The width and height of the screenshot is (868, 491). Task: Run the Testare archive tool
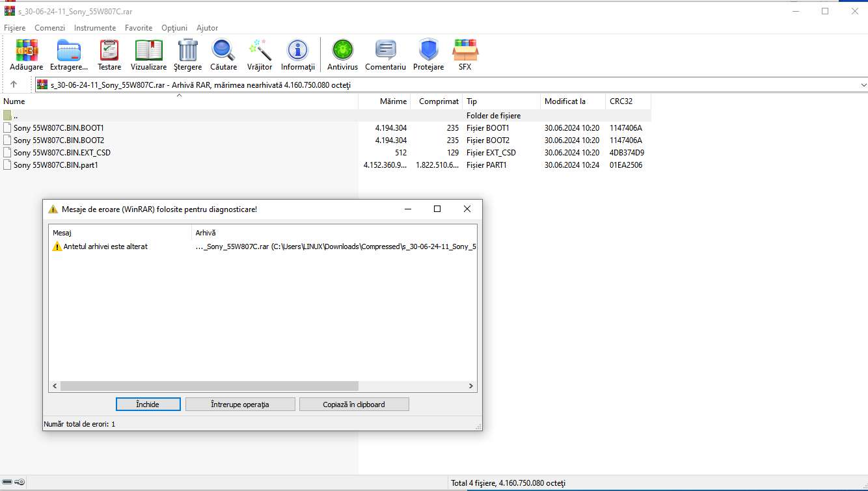[x=109, y=50]
